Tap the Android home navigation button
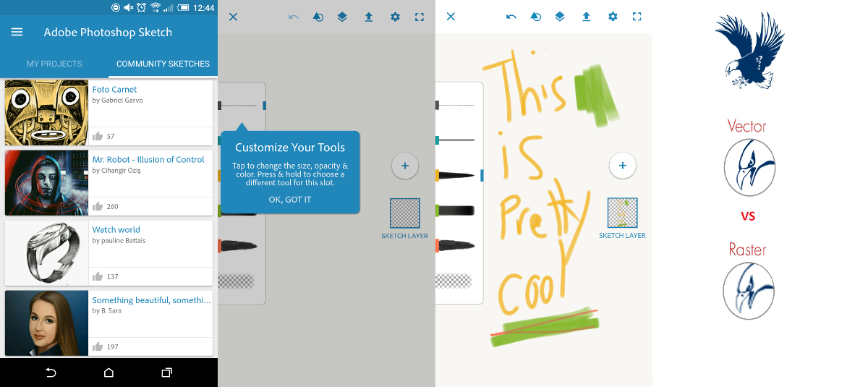 pos(109,373)
